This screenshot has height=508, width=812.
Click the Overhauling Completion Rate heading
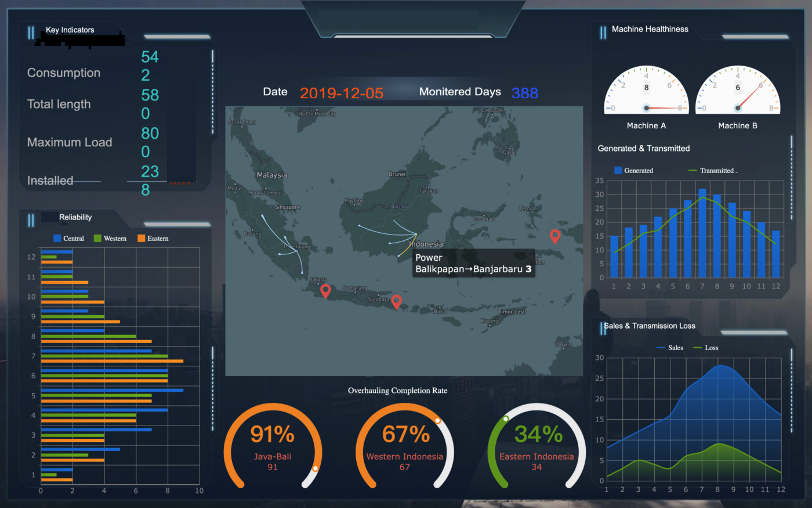point(398,391)
